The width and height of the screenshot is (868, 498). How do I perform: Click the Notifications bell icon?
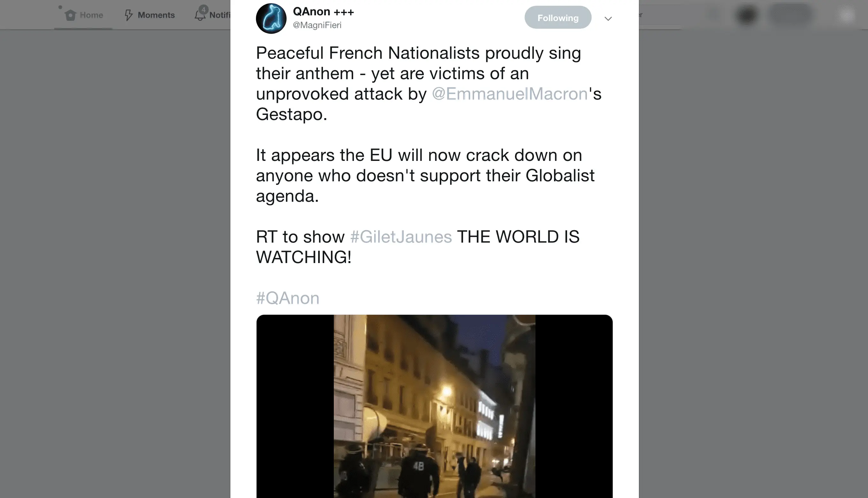[x=200, y=15]
